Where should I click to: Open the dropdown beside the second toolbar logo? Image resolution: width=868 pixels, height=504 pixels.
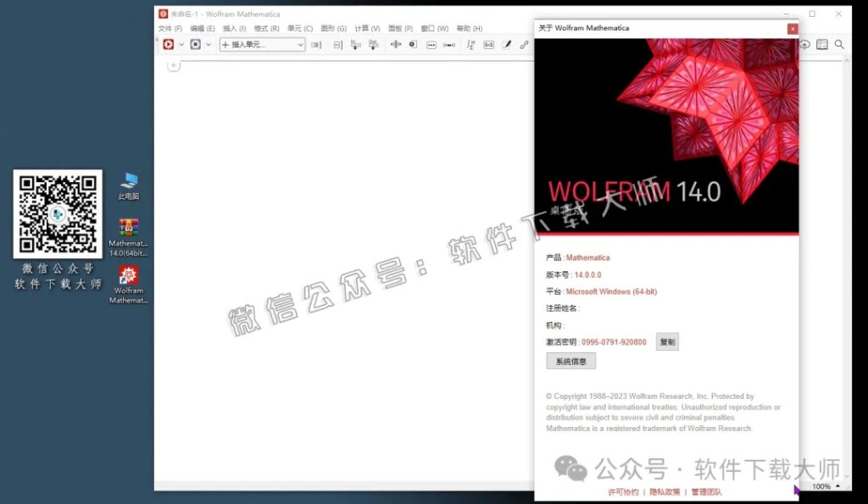point(208,45)
